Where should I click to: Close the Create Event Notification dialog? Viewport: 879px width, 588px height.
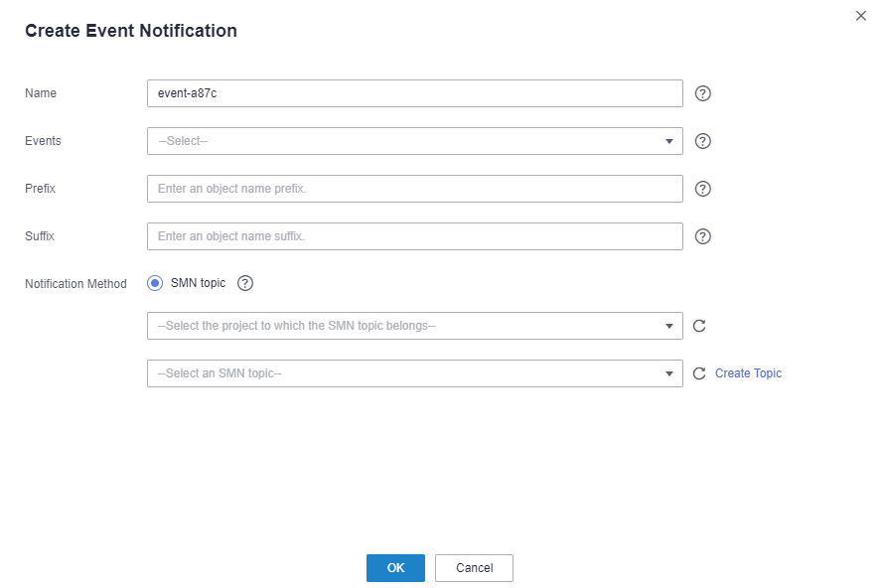tap(860, 16)
